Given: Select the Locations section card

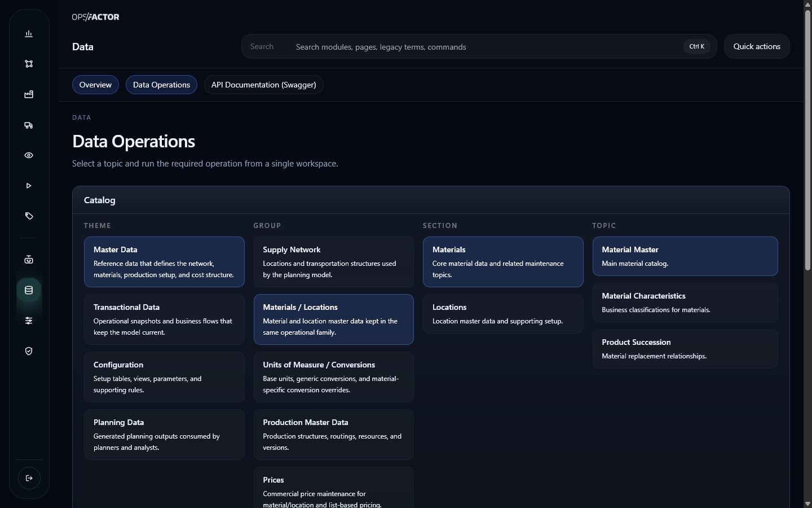Looking at the screenshot, I should click(503, 314).
